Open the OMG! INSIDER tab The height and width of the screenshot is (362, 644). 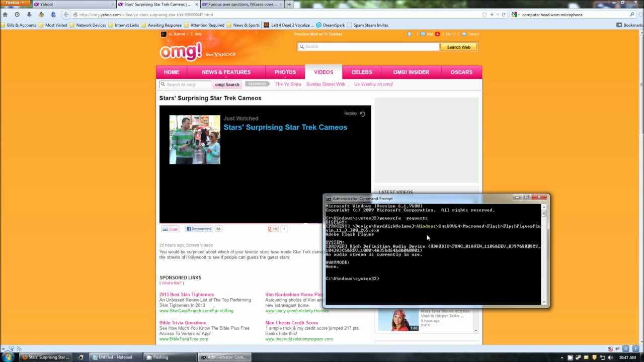point(411,72)
